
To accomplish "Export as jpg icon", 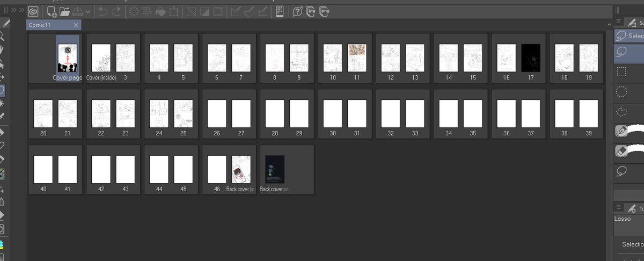I will (311, 11).
